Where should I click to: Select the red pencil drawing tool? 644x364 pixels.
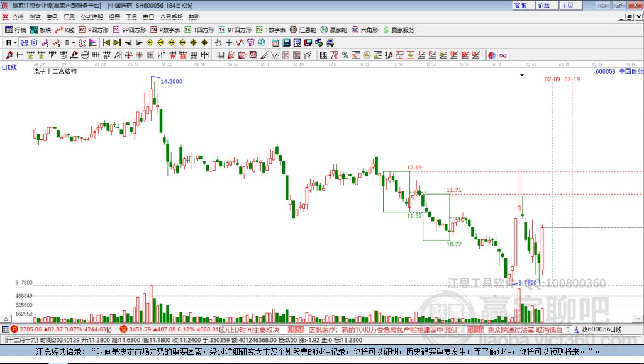coord(9,55)
